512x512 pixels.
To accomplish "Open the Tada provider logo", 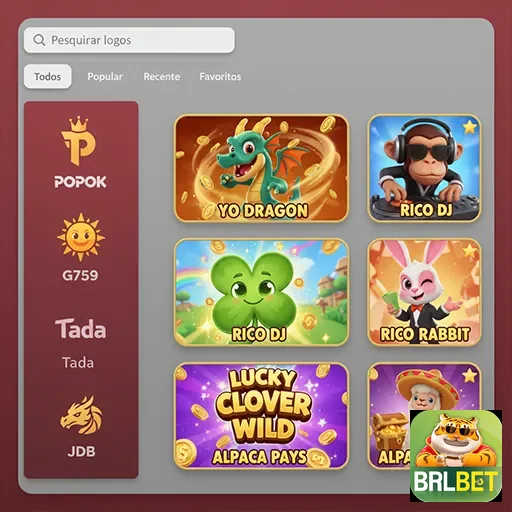I will (x=81, y=329).
